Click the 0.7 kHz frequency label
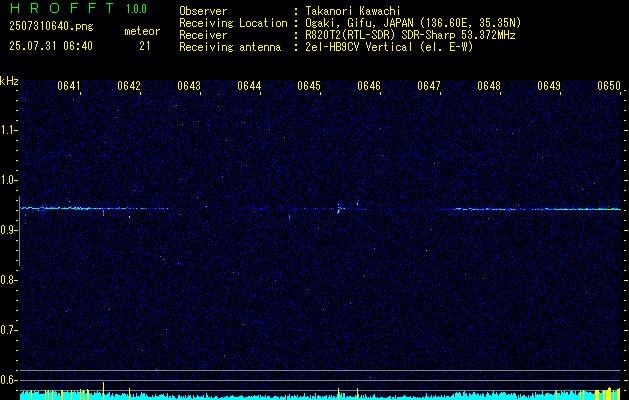The image size is (629, 400). click(x=9, y=330)
